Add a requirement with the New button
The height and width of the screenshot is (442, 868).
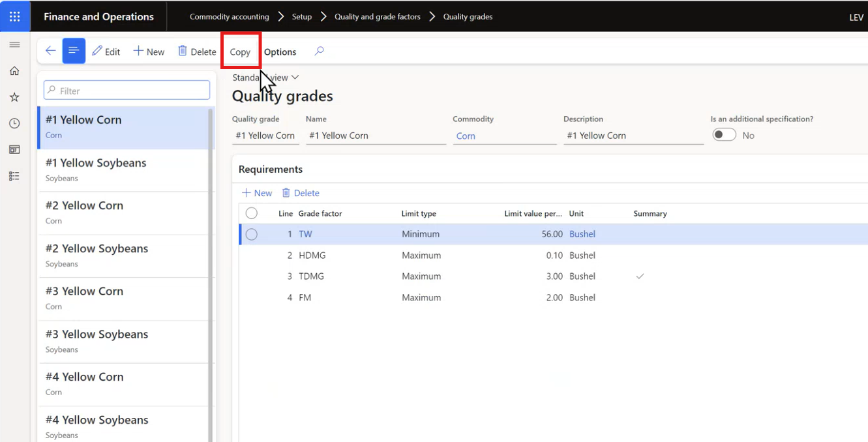(257, 192)
